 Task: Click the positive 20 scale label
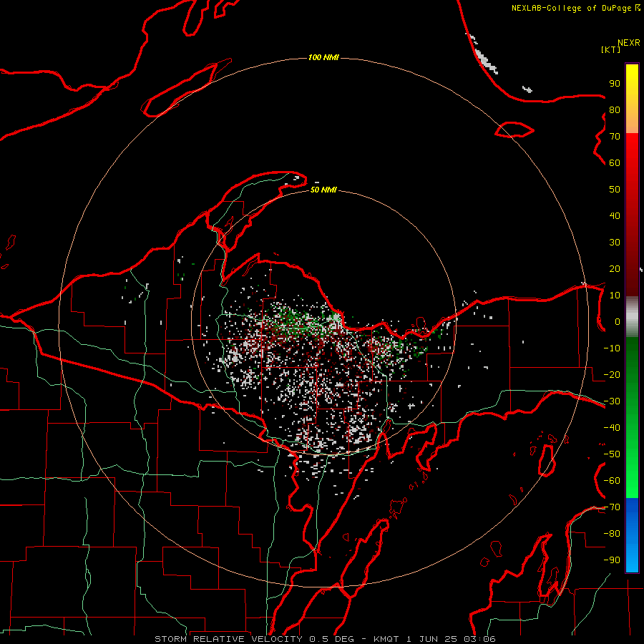click(615, 268)
